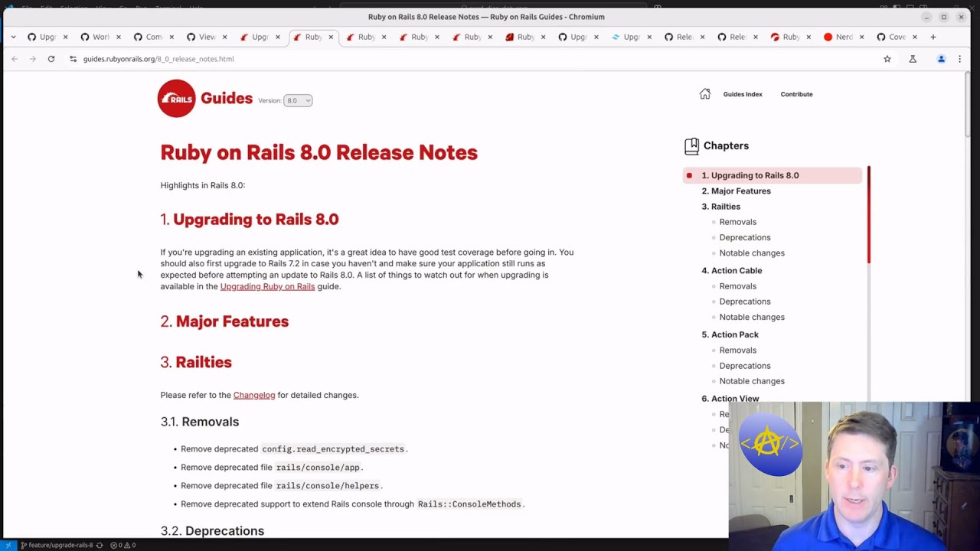Open Notable changes under Railties
This screenshot has width=980, height=551.
tap(752, 253)
